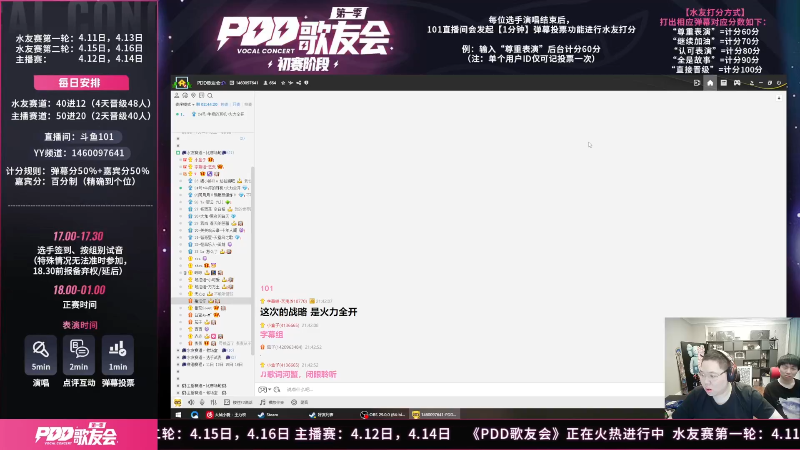Click the music note accompaniment button
Screen dimensions: 800x450
[x=272, y=403]
